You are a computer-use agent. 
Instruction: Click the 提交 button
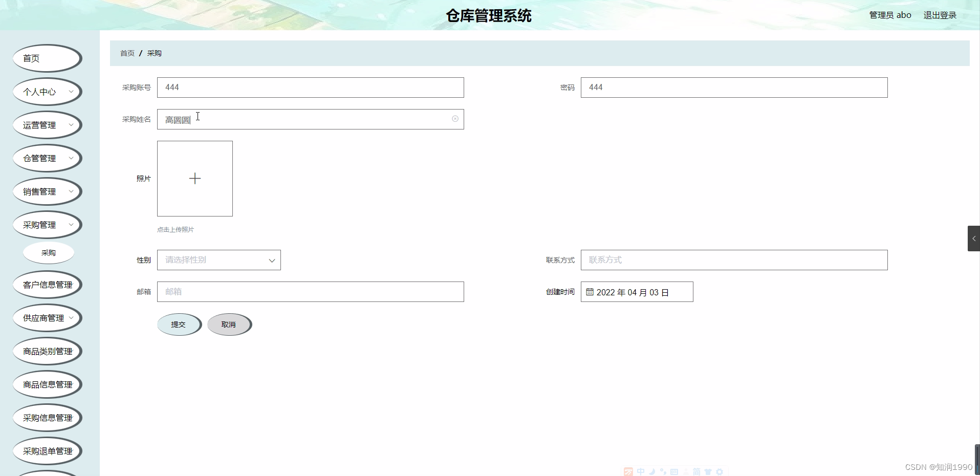click(179, 324)
